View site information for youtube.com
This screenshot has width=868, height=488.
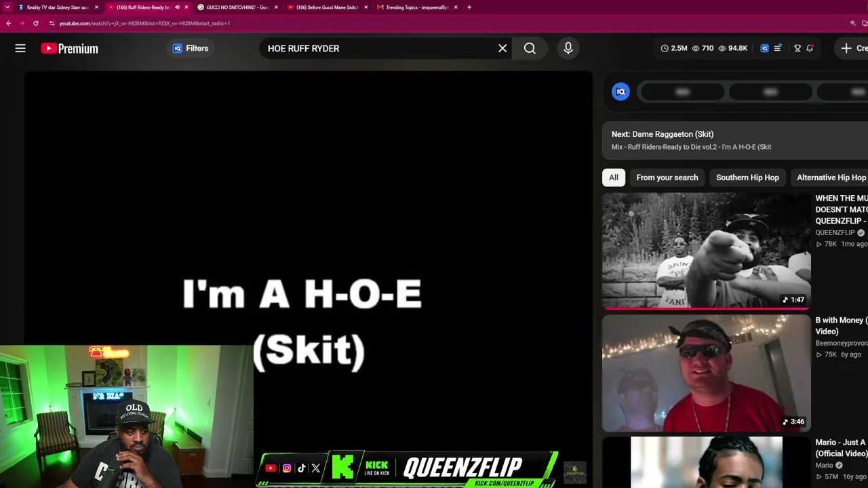click(52, 23)
